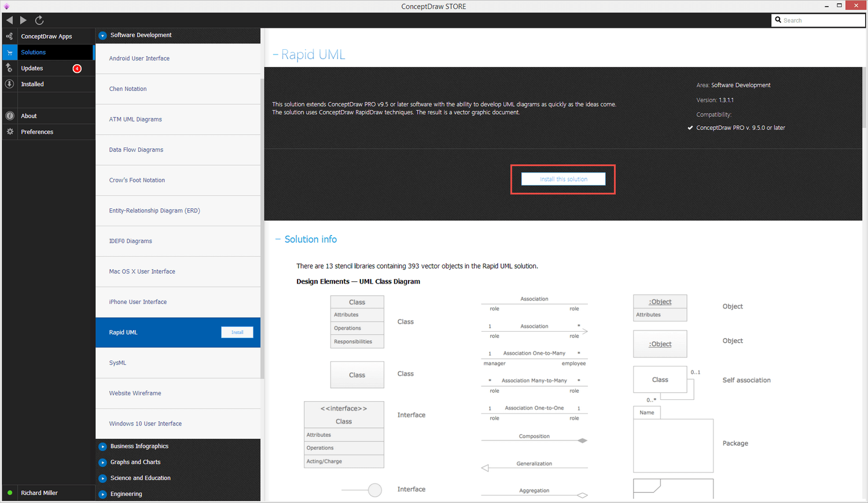The image size is (868, 503).
Task: Click Install button beside Rapid UML
Action: coord(237,332)
